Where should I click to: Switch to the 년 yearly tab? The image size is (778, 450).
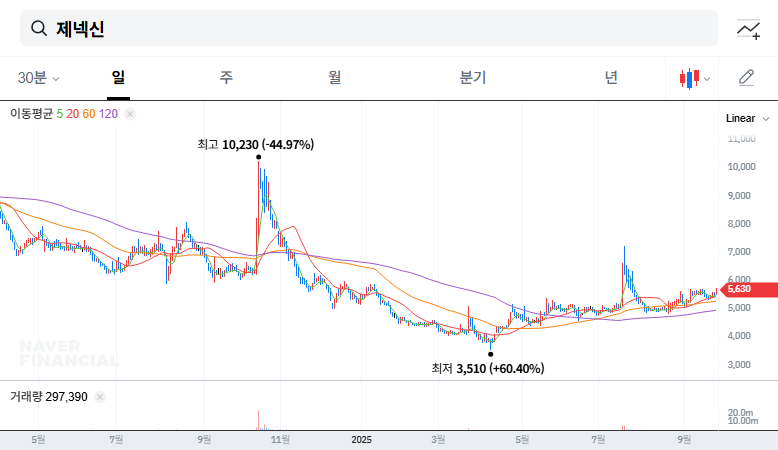click(611, 78)
